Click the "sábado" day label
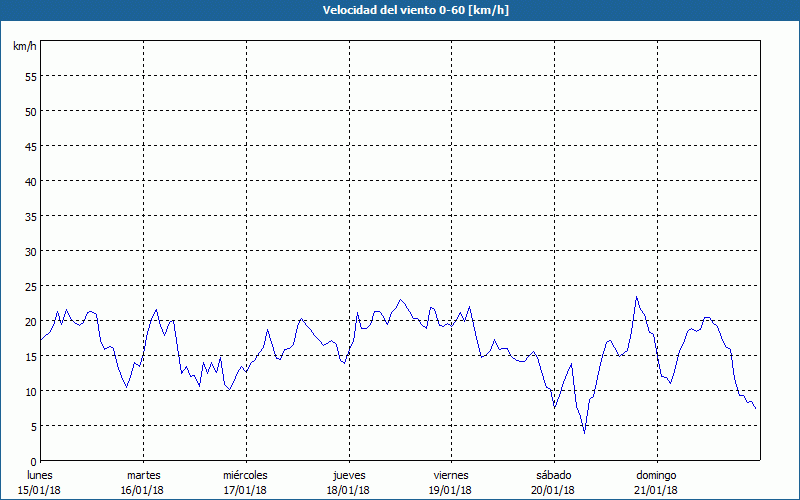The image size is (800, 500). coord(553,475)
